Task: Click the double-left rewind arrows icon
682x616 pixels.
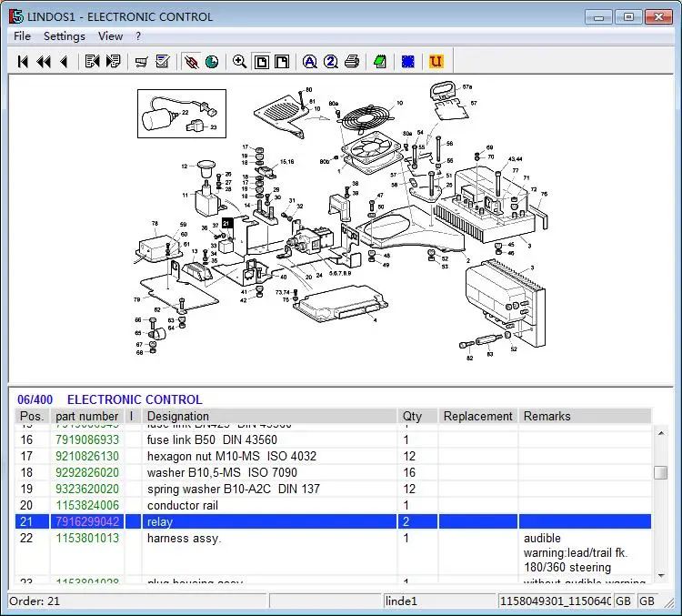Action: [44, 62]
